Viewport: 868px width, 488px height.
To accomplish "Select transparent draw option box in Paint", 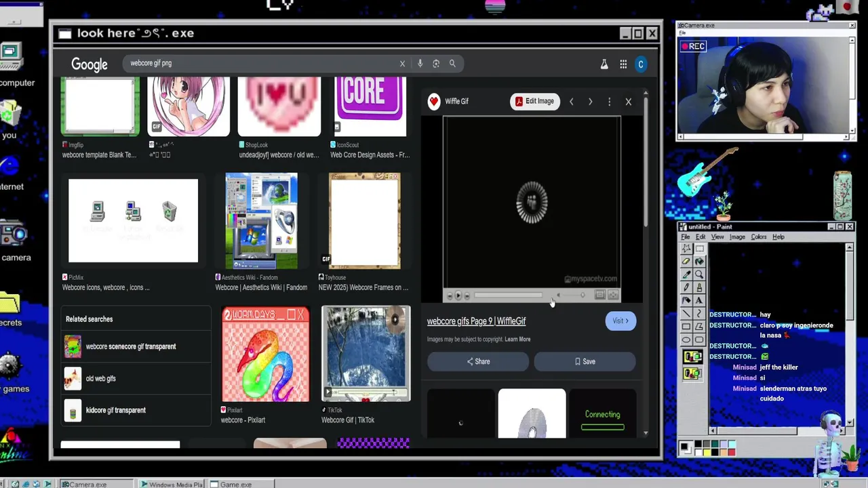I will pos(692,372).
